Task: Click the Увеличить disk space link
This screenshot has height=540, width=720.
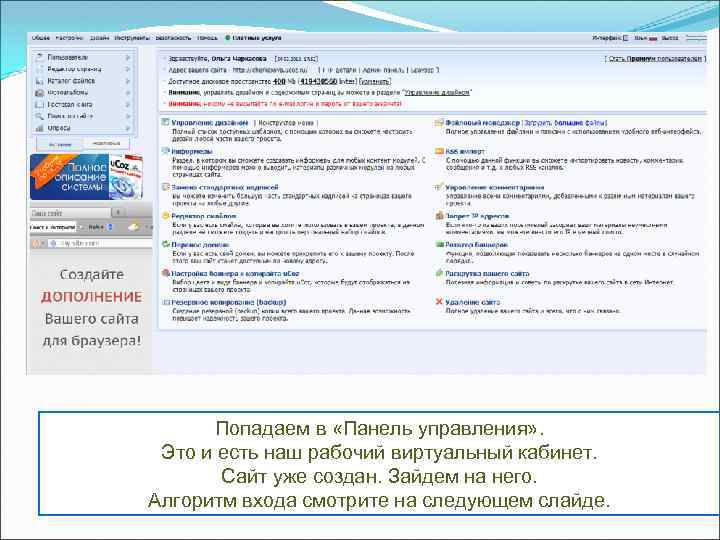Action: (375, 81)
